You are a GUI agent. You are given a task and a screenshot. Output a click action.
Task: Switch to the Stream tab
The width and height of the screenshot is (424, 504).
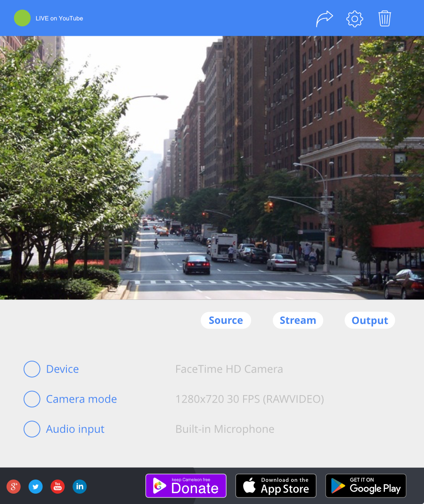(298, 320)
